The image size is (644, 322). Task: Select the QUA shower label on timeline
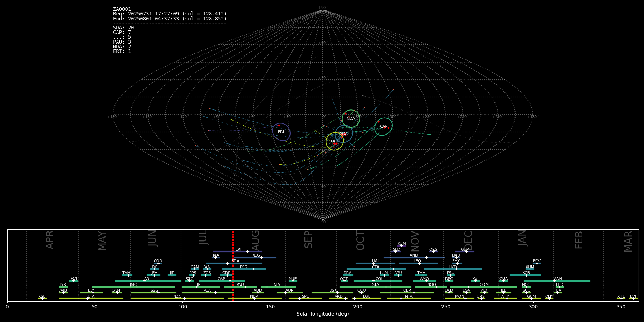504,279
